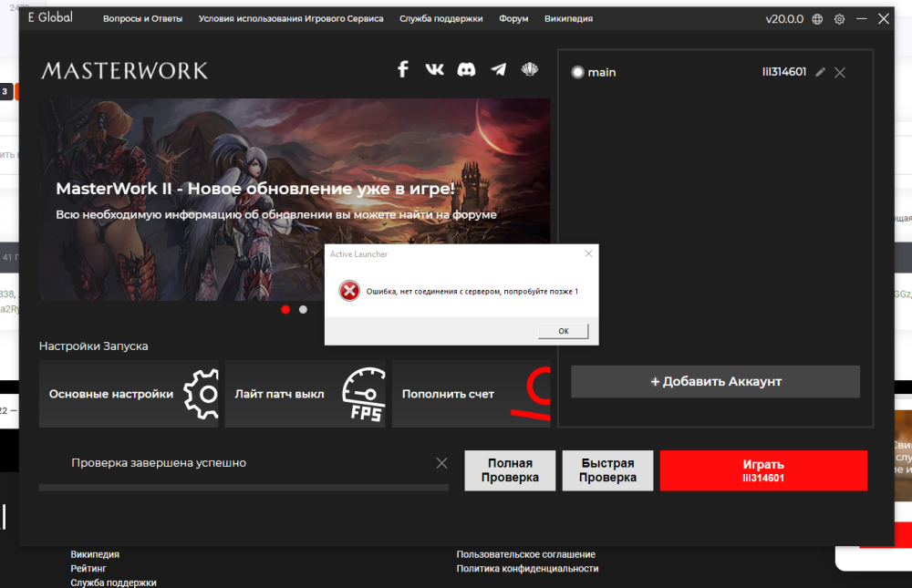Image resolution: width=912 pixels, height=588 pixels.
Task: Click the shell-shaped icon beside Telegram
Action: (x=530, y=69)
